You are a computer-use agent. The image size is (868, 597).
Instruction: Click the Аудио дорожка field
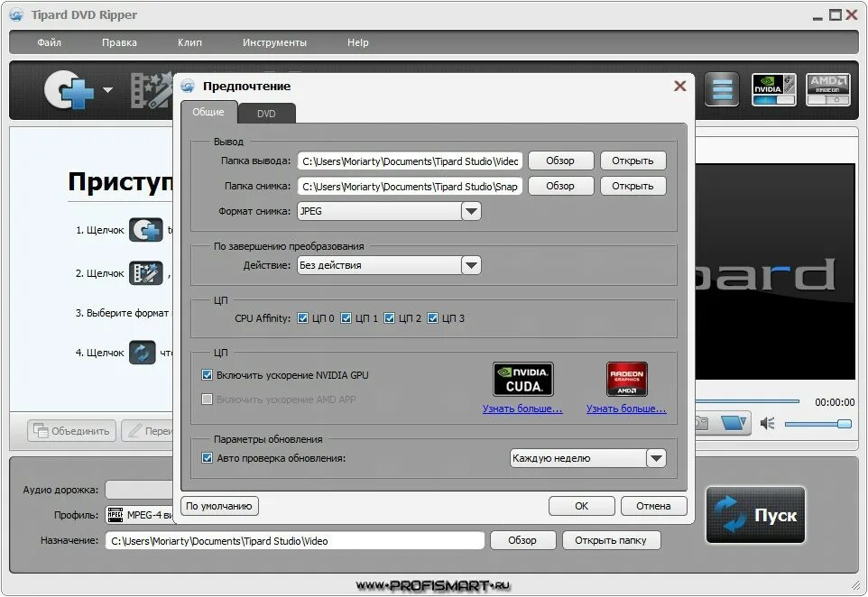pos(140,490)
